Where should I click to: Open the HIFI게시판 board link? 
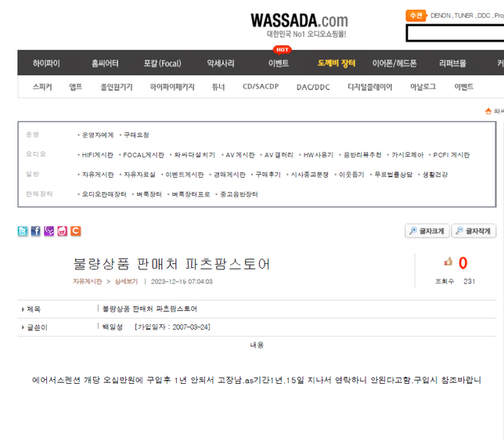(x=98, y=155)
